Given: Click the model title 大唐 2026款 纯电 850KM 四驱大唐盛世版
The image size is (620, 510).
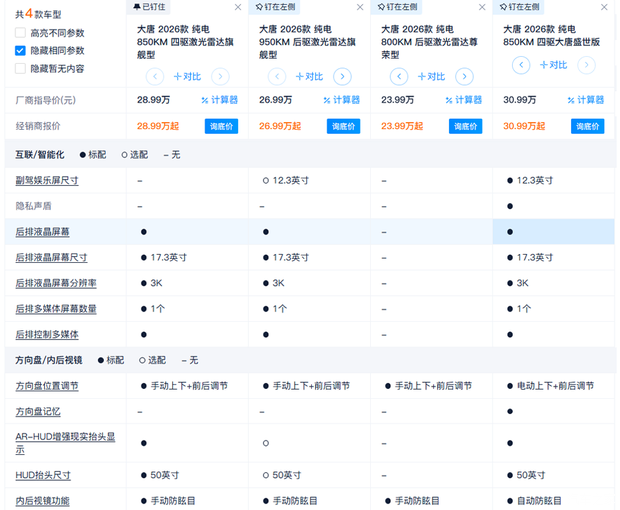Looking at the screenshot, I should point(552,36).
